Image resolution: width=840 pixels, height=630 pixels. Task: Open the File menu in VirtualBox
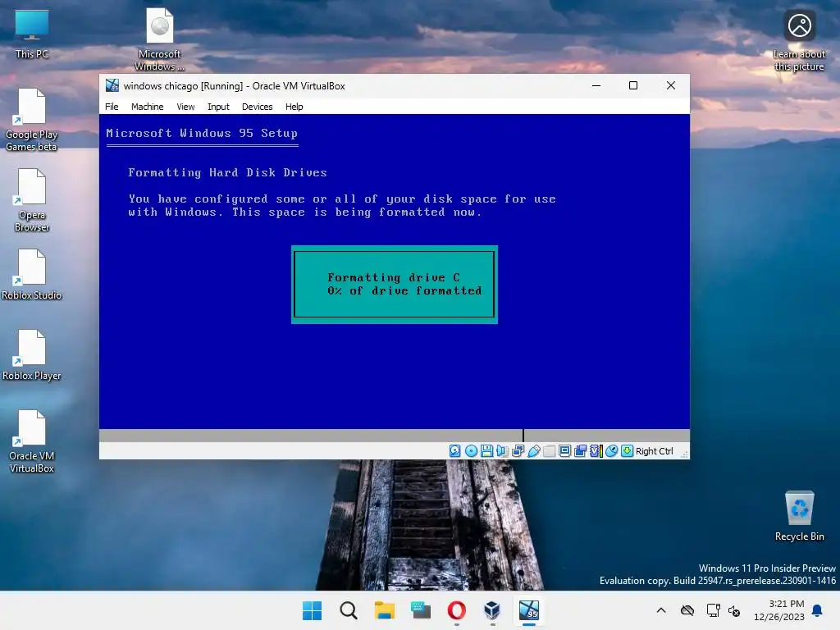112,107
